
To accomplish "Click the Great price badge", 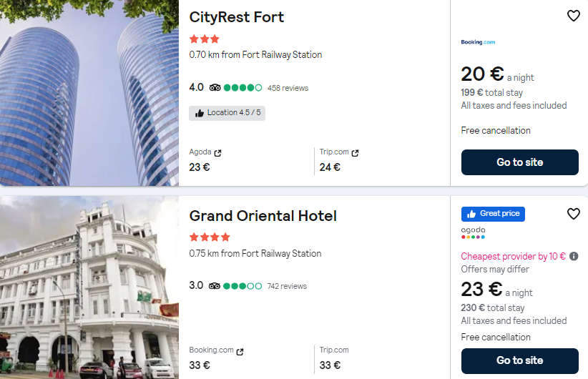I will 493,214.
